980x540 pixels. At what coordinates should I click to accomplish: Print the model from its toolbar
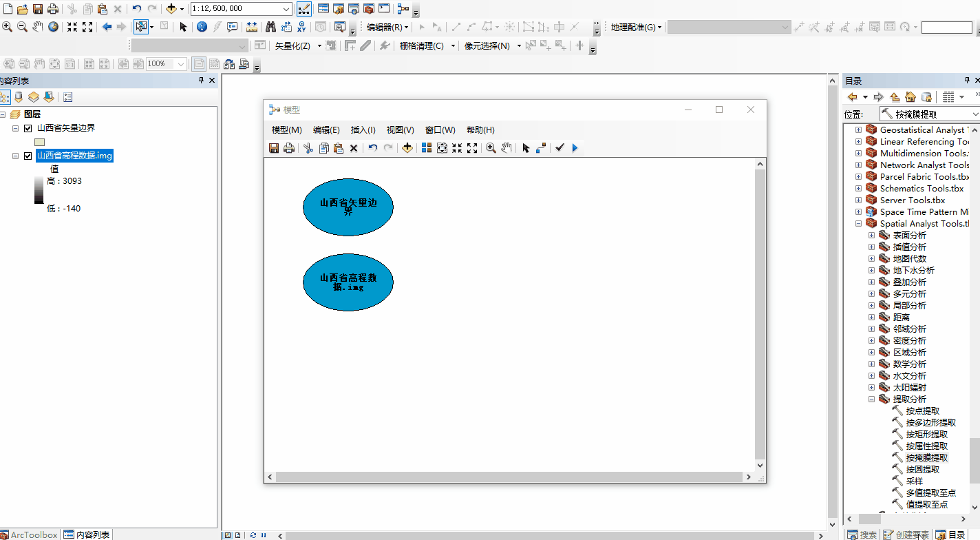[289, 147]
